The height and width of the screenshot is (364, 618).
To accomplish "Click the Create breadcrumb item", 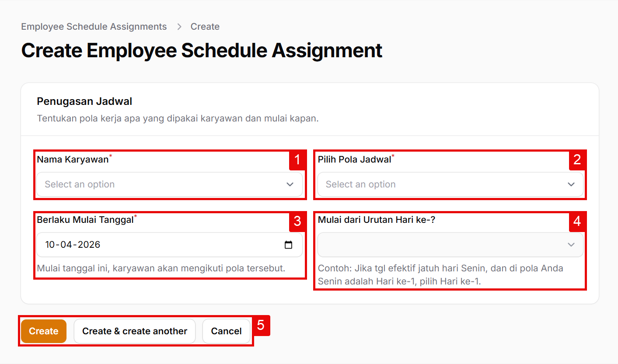I will tap(205, 27).
